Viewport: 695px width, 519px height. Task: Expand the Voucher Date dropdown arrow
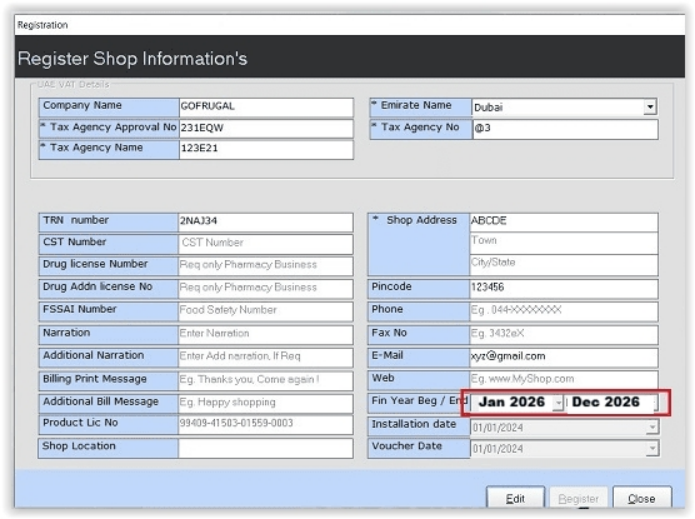tap(652, 449)
